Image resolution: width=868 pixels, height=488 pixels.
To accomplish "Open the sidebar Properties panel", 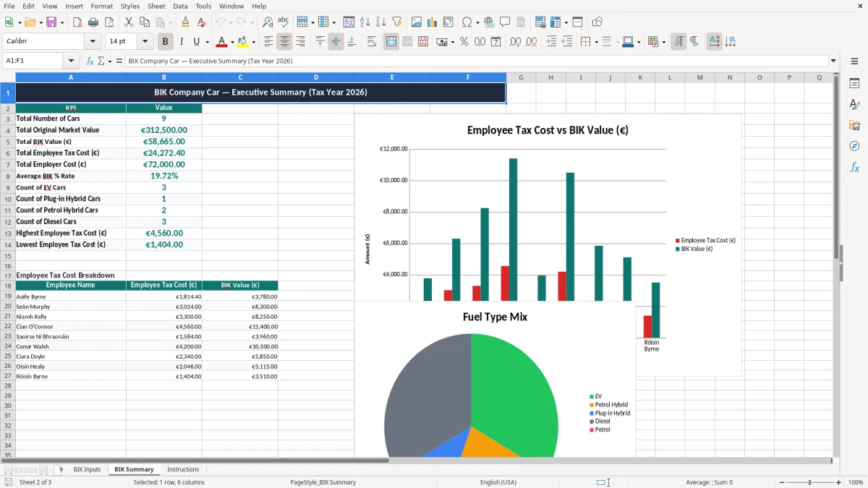I will 854,84.
